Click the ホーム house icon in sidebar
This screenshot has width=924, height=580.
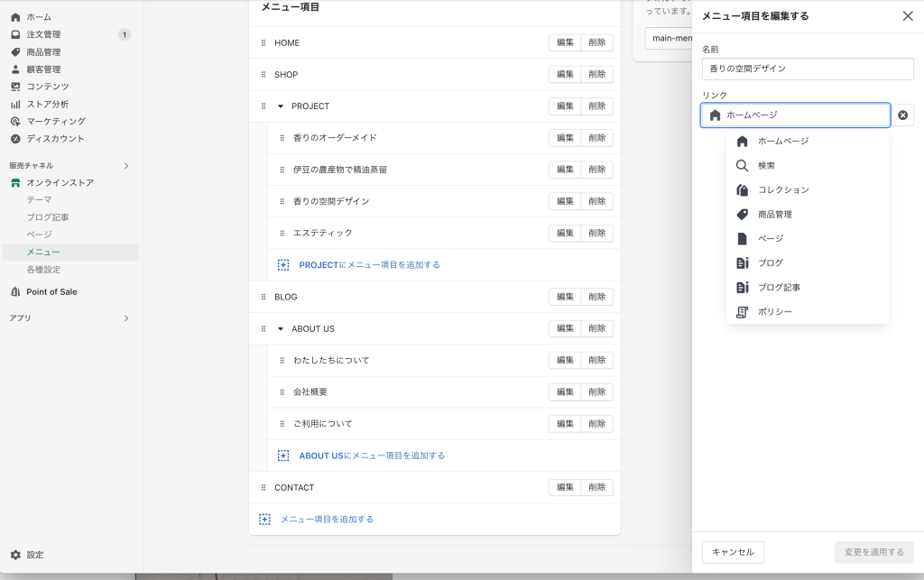[15, 17]
